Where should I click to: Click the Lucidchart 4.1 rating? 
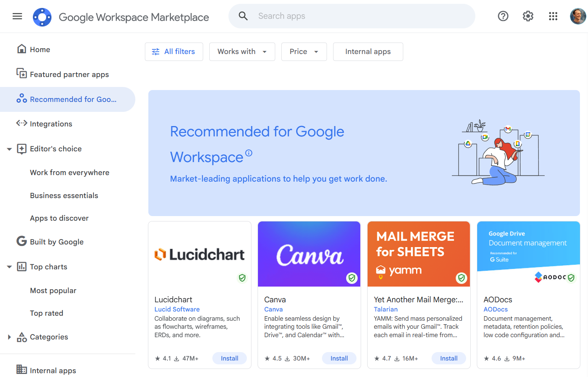[163, 358]
